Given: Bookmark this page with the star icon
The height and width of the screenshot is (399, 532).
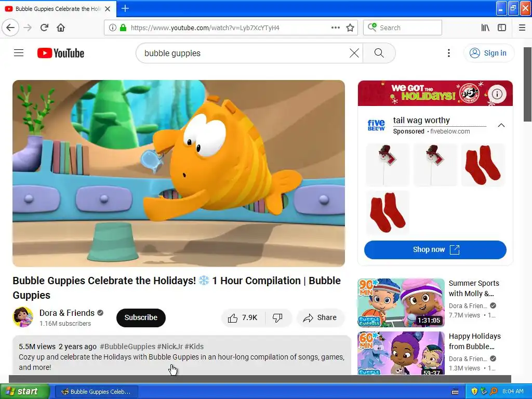Looking at the screenshot, I should (x=350, y=28).
